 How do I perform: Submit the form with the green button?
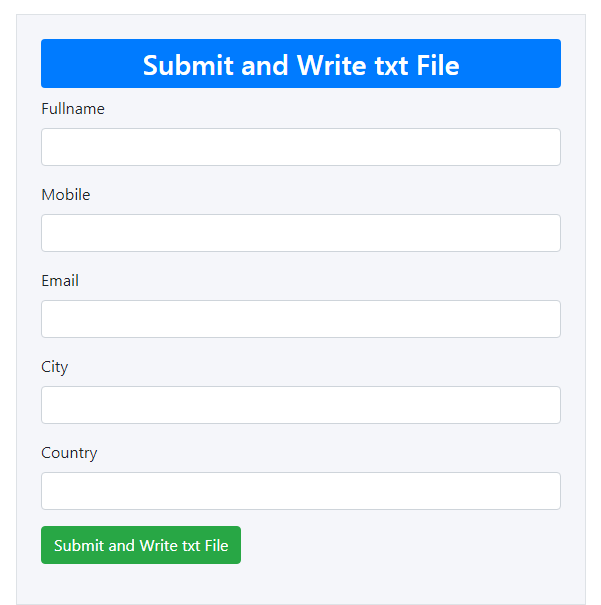141,545
